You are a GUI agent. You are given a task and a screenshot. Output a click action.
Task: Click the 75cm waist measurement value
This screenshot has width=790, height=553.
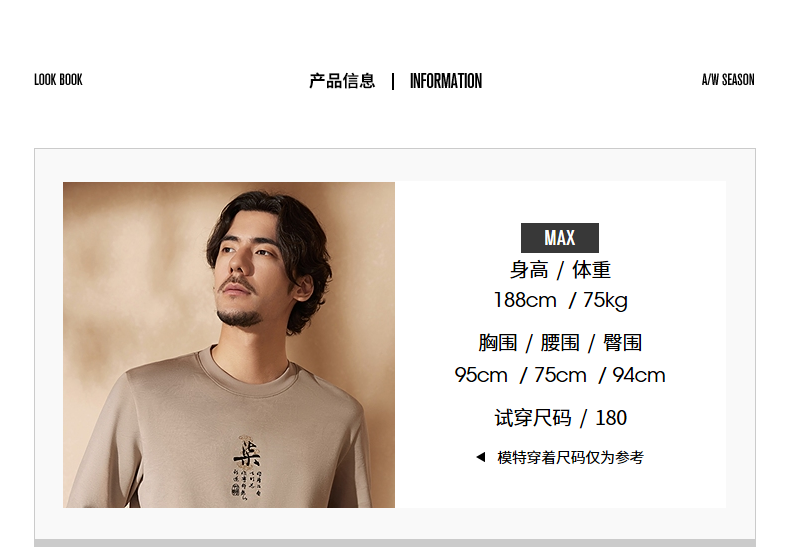(560, 375)
